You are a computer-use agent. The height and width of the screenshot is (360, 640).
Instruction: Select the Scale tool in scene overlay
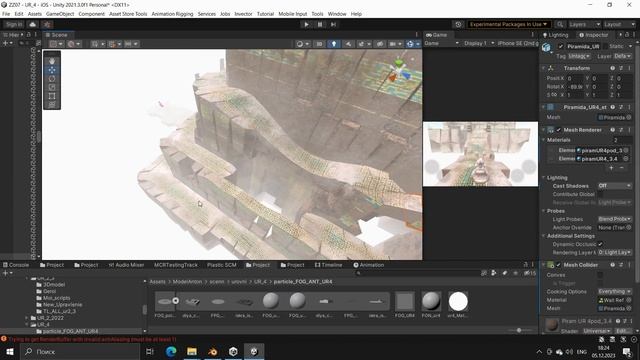click(x=52, y=87)
